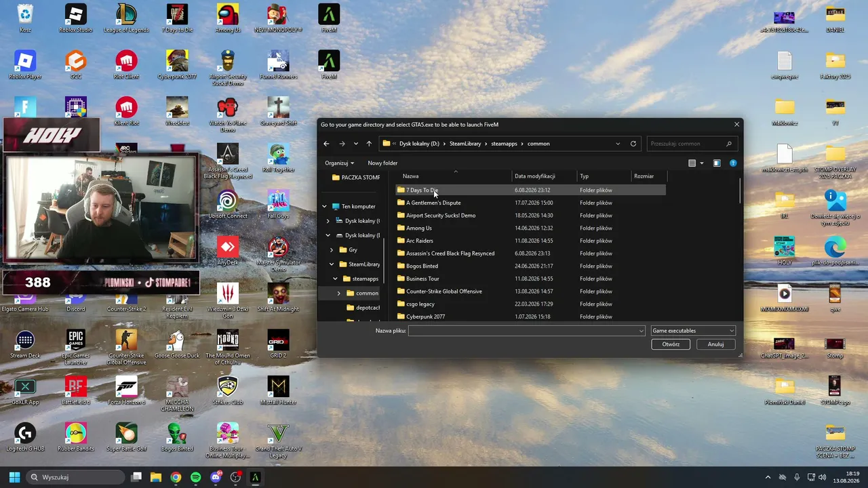
Task: Open the Game executables file type dropdown
Action: pos(692,331)
